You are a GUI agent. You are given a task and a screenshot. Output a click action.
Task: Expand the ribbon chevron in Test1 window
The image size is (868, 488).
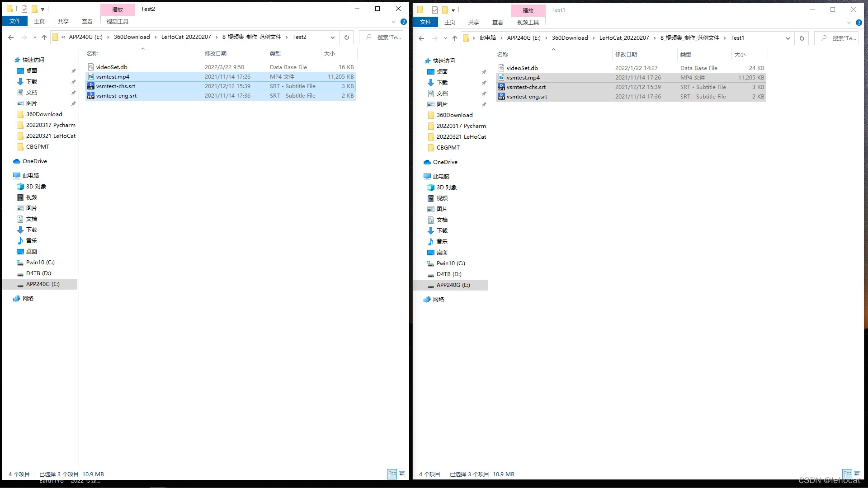tap(849, 23)
